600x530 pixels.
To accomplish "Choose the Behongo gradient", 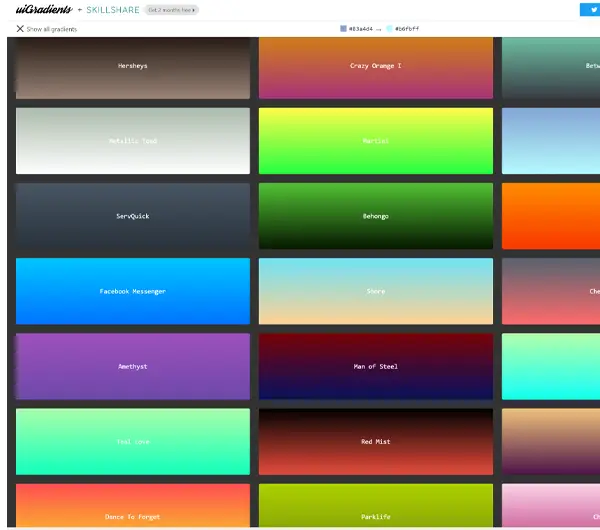I will click(x=375, y=216).
